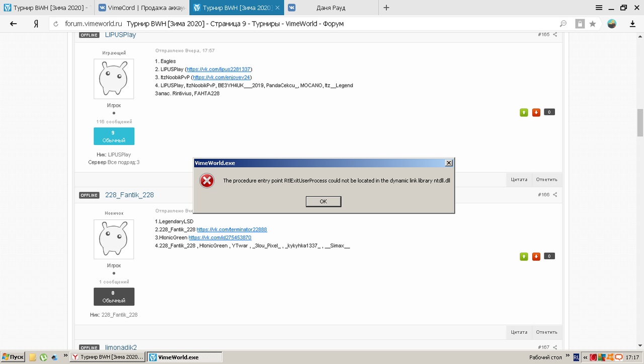Viewport: 644px width, 364px height.
Task: Open LIPUSPlay profile name link
Action: [x=121, y=35]
